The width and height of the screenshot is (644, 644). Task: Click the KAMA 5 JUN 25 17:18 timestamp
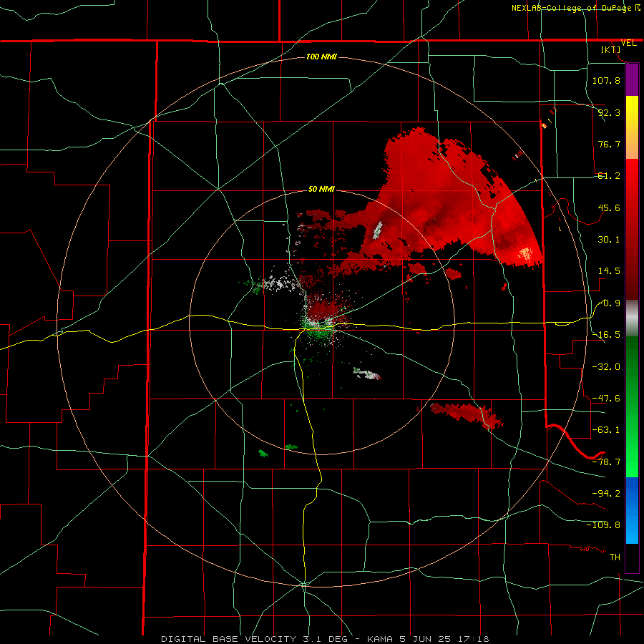(x=428, y=639)
